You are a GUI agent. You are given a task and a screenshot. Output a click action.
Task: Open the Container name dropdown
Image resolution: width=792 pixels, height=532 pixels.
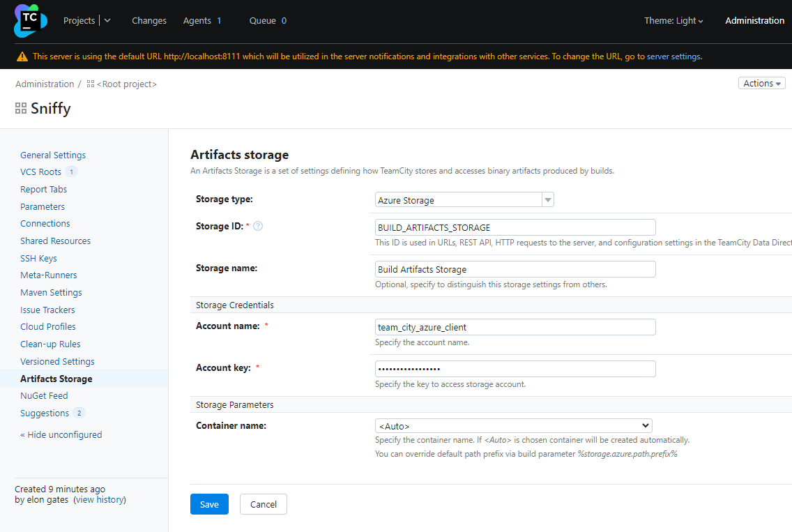(513, 425)
